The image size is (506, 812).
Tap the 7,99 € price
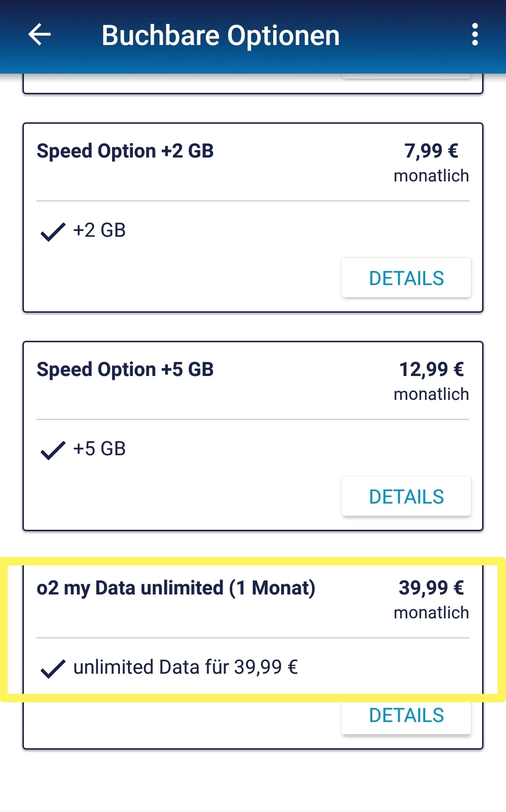[x=431, y=151]
